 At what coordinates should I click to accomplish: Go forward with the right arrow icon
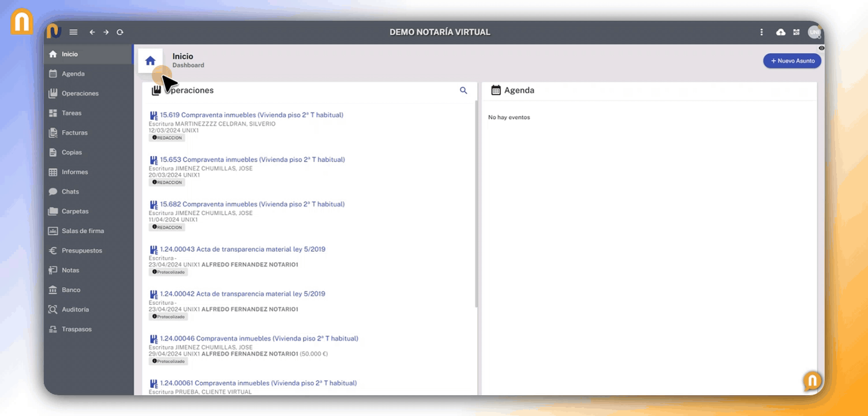point(106,32)
